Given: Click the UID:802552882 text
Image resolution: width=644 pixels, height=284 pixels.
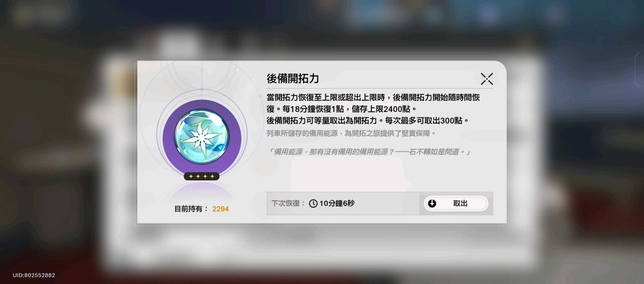Looking at the screenshot, I should pyautogui.click(x=34, y=276).
